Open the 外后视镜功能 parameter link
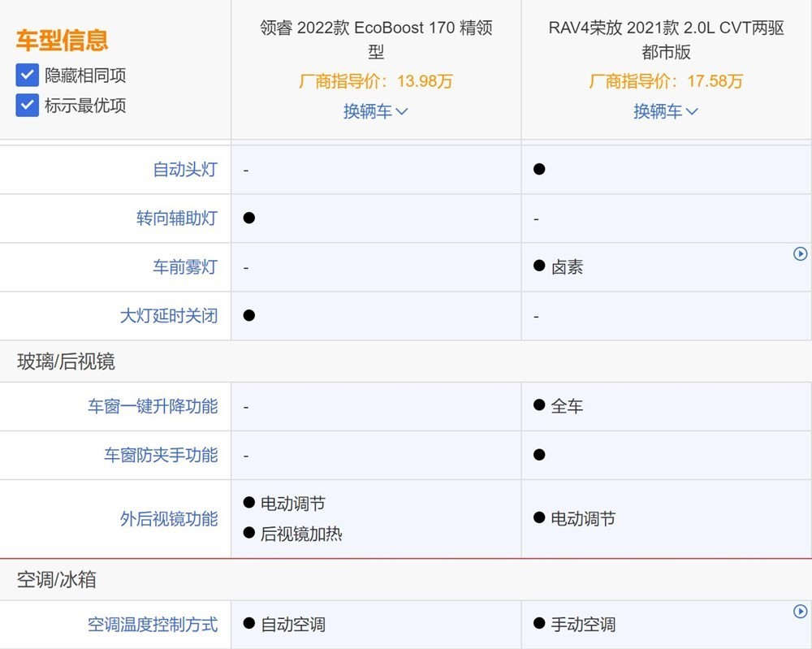 [169, 518]
